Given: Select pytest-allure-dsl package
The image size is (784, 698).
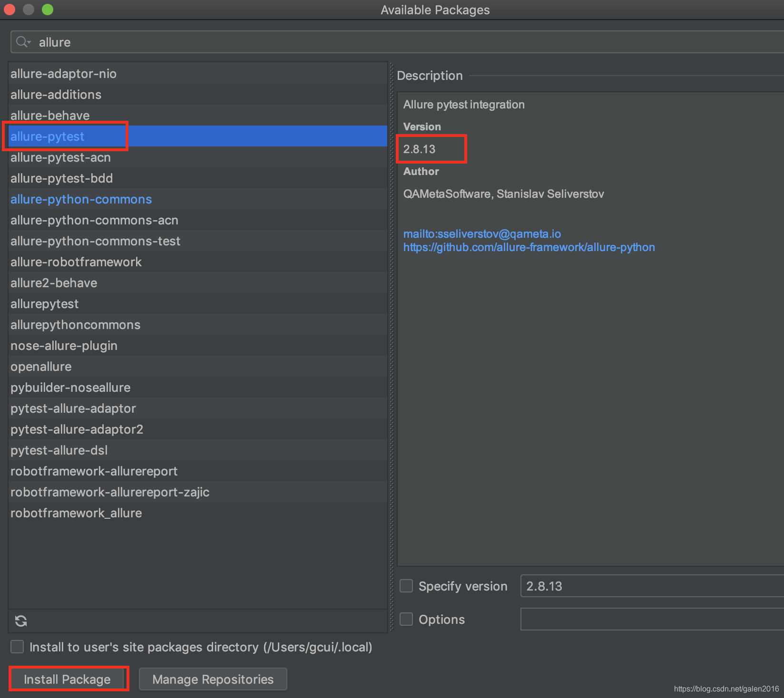Looking at the screenshot, I should 198,450.
